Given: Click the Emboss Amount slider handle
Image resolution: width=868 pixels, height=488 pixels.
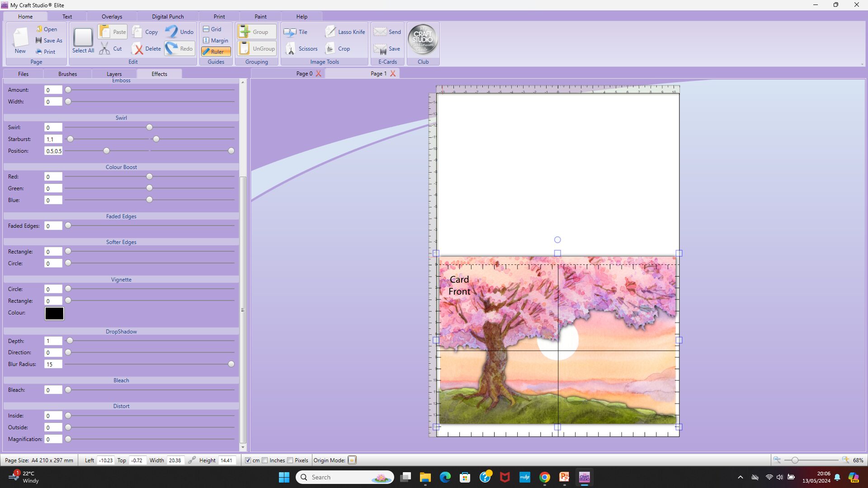Looking at the screenshot, I should tap(68, 90).
